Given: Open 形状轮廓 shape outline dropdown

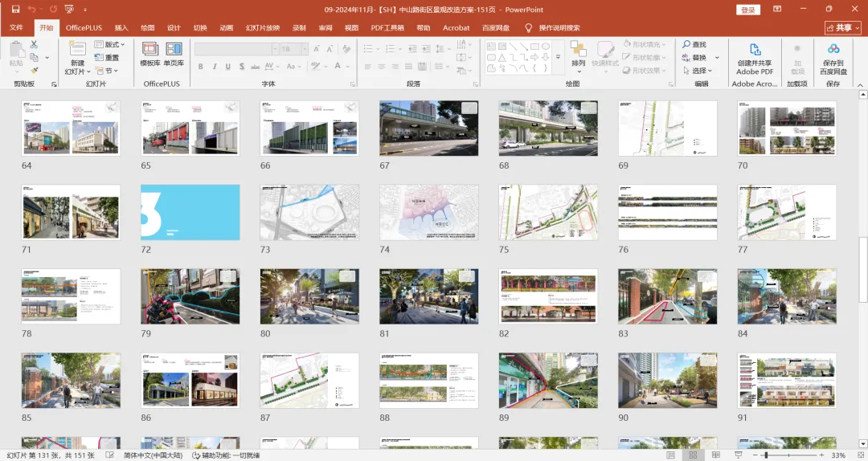Looking at the screenshot, I should click(x=645, y=57).
